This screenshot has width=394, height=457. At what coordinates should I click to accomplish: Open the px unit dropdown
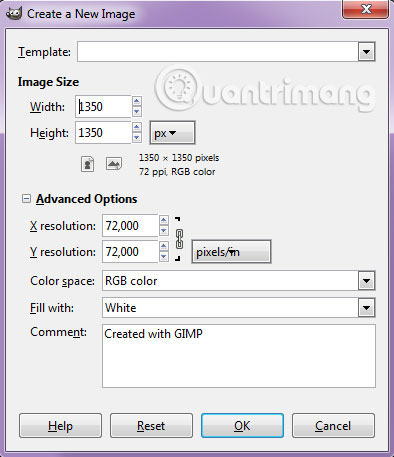[172, 133]
